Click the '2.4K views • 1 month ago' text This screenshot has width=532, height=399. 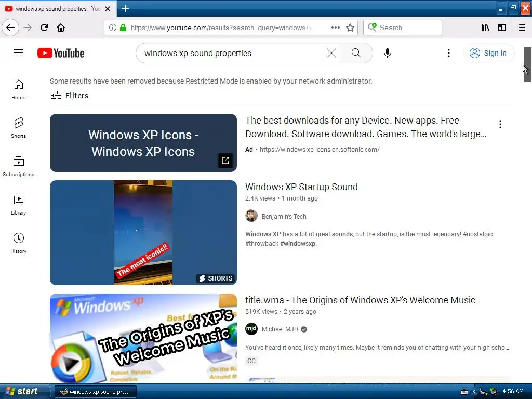click(282, 198)
